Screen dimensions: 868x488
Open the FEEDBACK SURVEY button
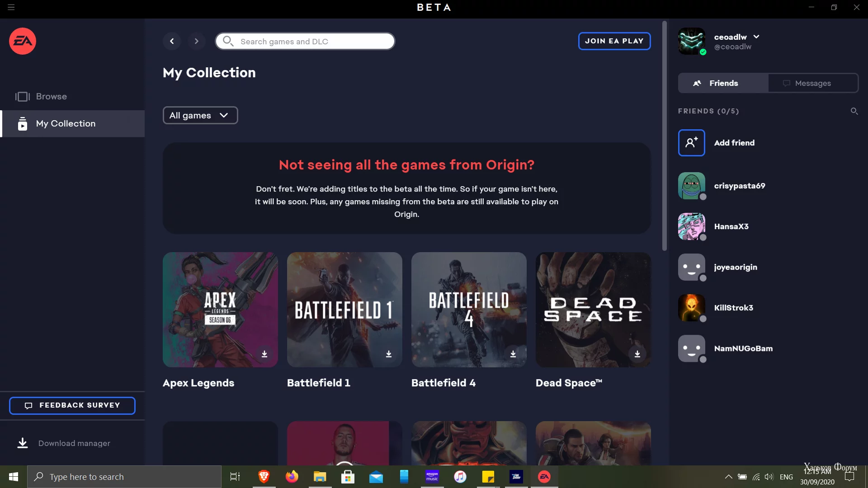coord(72,405)
